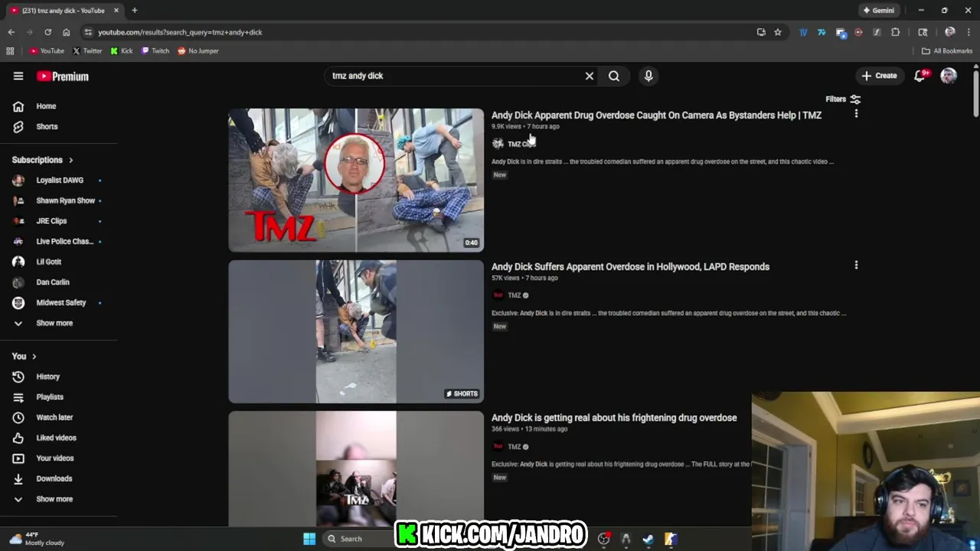The height and width of the screenshot is (551, 980).
Task: Open the notifications bell
Action: 920,76
